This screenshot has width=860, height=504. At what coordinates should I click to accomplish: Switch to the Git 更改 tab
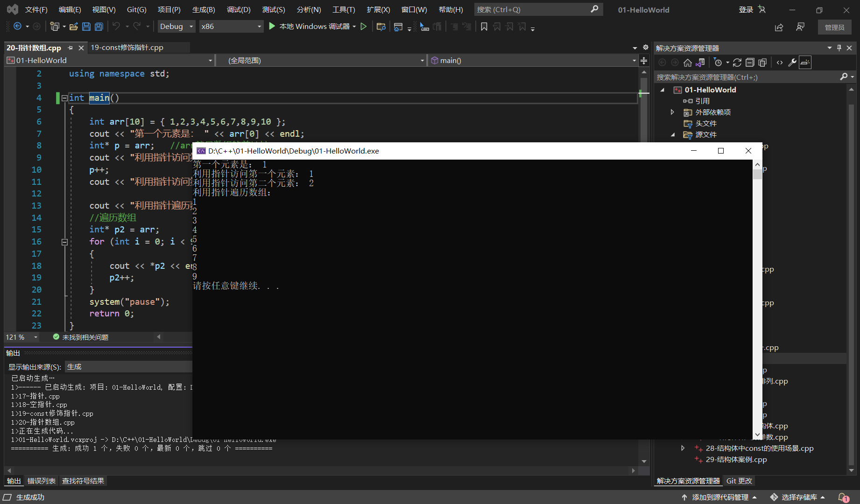coord(739,481)
